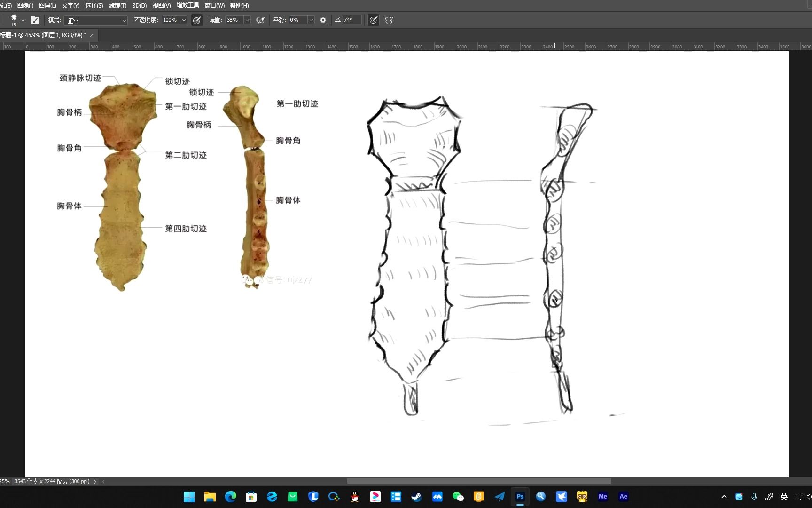Image resolution: width=812 pixels, height=508 pixels.
Task: Click the display tray icon
Action: (799, 497)
